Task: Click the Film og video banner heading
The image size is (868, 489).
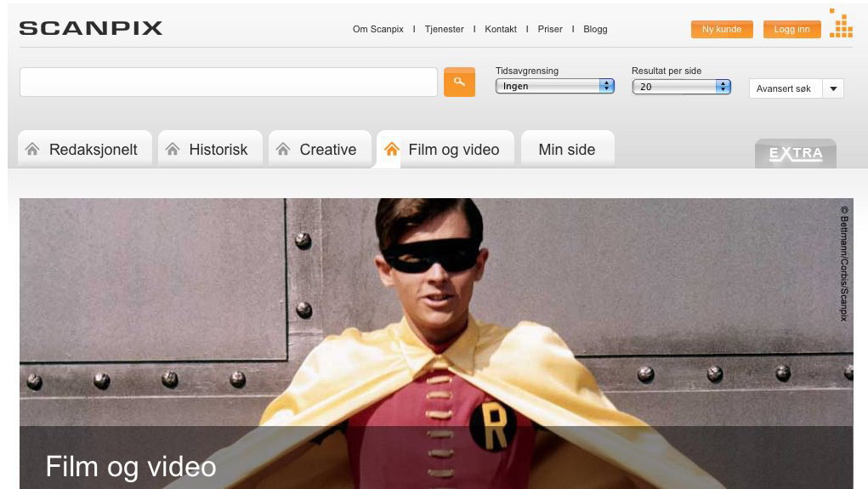Action: click(x=131, y=466)
